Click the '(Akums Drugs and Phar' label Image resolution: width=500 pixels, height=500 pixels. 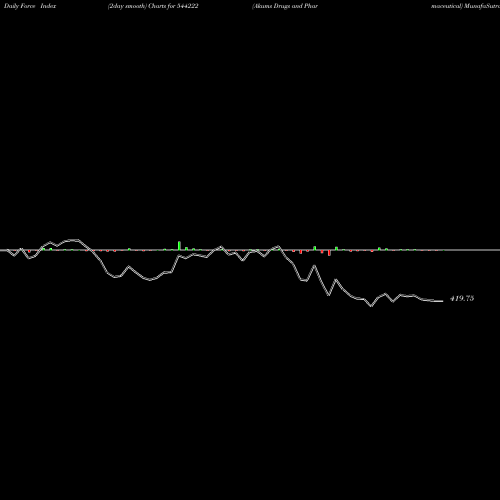coord(285,6)
